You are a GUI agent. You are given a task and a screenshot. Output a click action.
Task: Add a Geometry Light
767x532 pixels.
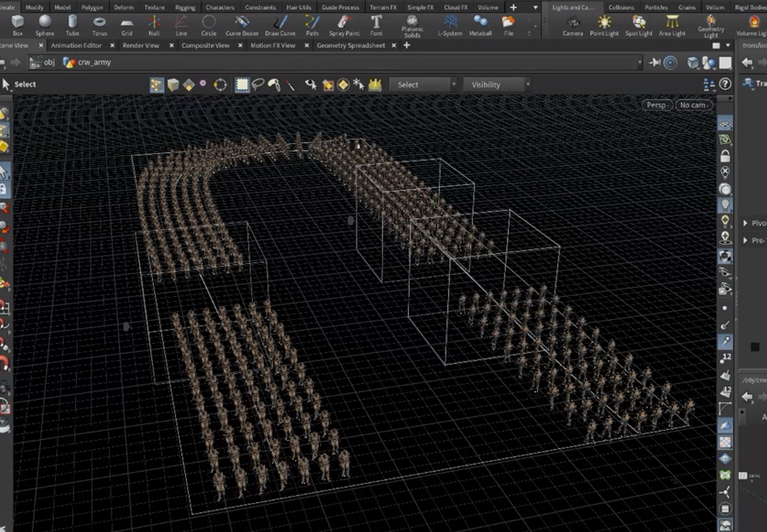[x=711, y=26]
